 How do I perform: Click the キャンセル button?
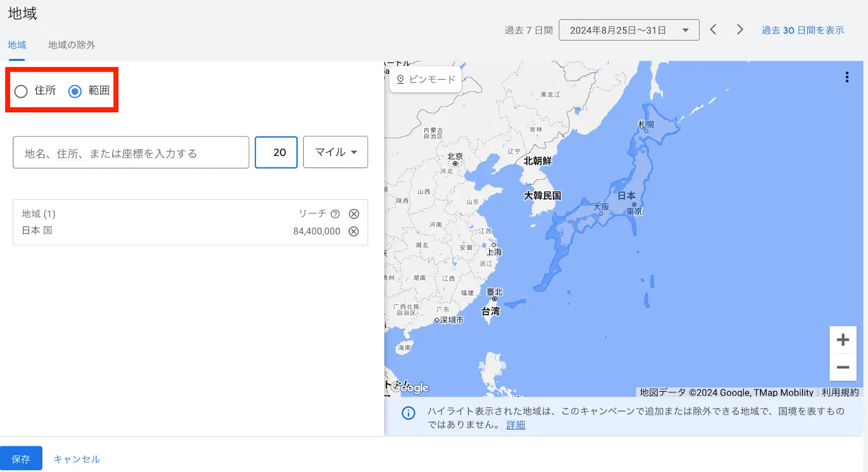[76, 459]
